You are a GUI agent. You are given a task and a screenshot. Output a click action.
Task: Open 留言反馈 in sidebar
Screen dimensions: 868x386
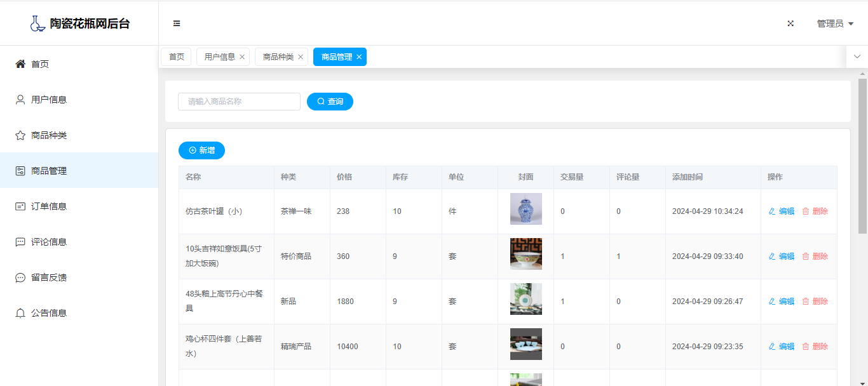point(49,277)
